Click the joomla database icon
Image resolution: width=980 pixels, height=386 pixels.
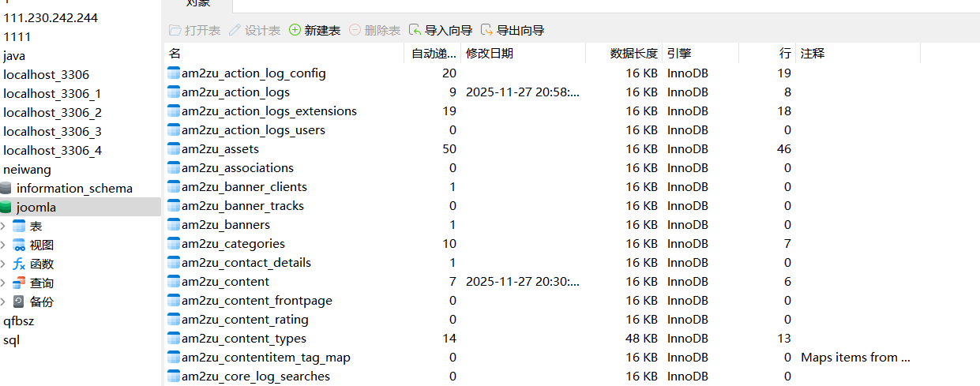coord(6,208)
